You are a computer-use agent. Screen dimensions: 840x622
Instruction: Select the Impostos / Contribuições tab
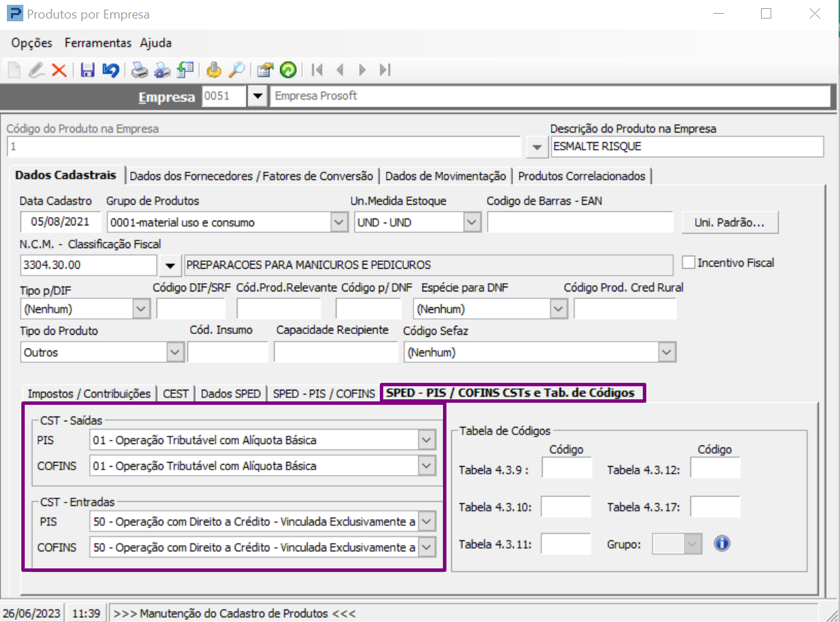point(89,394)
